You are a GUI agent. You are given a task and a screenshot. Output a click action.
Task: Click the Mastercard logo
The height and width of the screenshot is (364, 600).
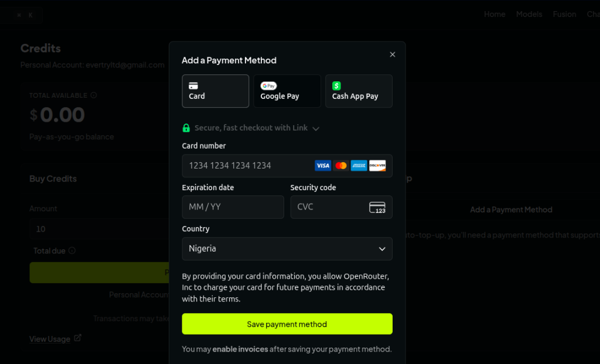pyautogui.click(x=341, y=166)
